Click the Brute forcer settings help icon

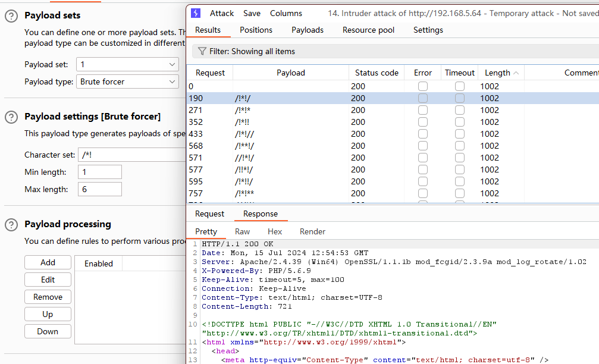click(x=11, y=117)
